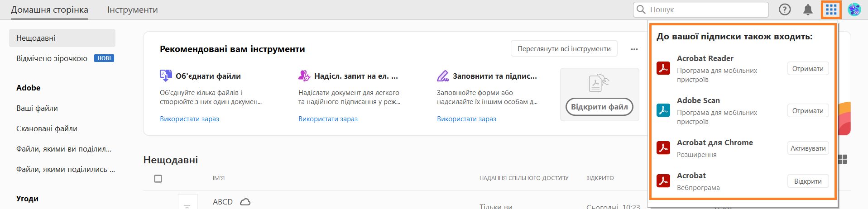Image resolution: width=868 pixels, height=209 pixels.
Task: Click the Надісл. запит на ел. ... heading
Action: (356, 76)
